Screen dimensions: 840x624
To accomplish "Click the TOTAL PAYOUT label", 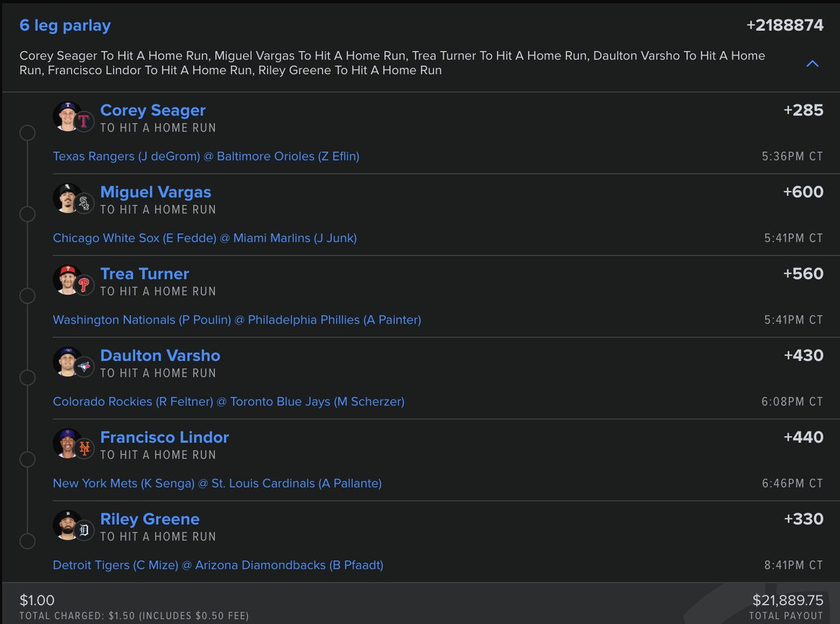I will pos(786,616).
